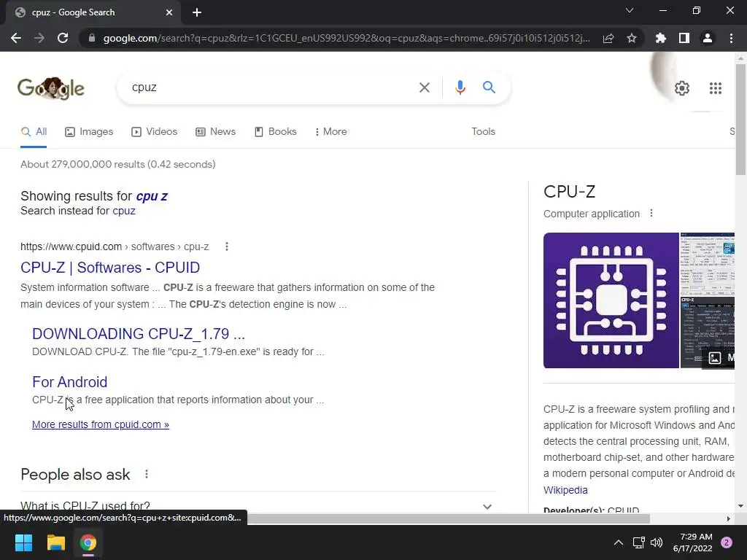Switch to the Videos tab

click(155, 132)
